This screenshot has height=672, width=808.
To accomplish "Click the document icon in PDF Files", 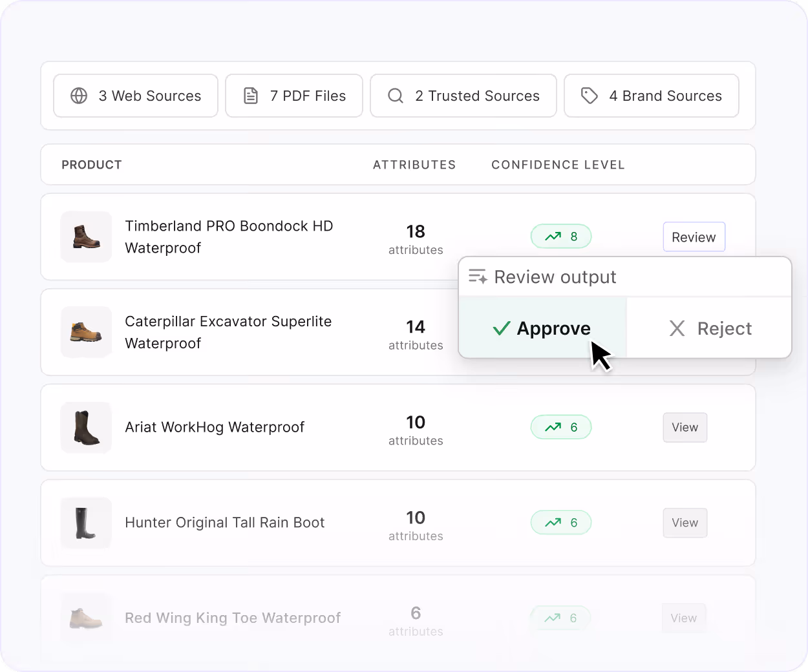I will coord(251,96).
